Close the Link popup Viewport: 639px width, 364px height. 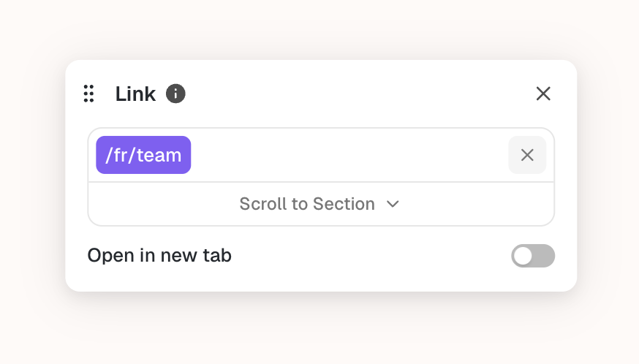(542, 94)
